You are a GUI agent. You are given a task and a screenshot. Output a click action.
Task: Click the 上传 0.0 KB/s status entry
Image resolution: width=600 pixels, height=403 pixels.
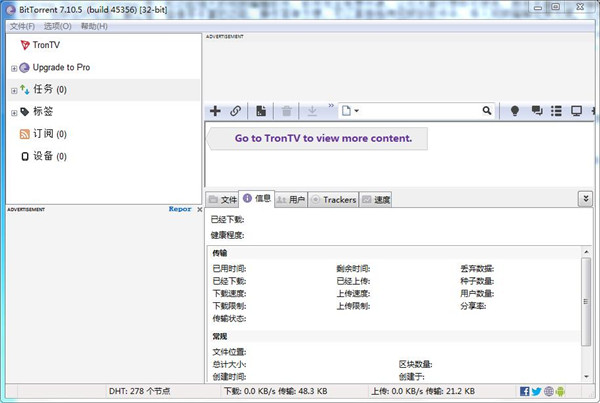423,391
